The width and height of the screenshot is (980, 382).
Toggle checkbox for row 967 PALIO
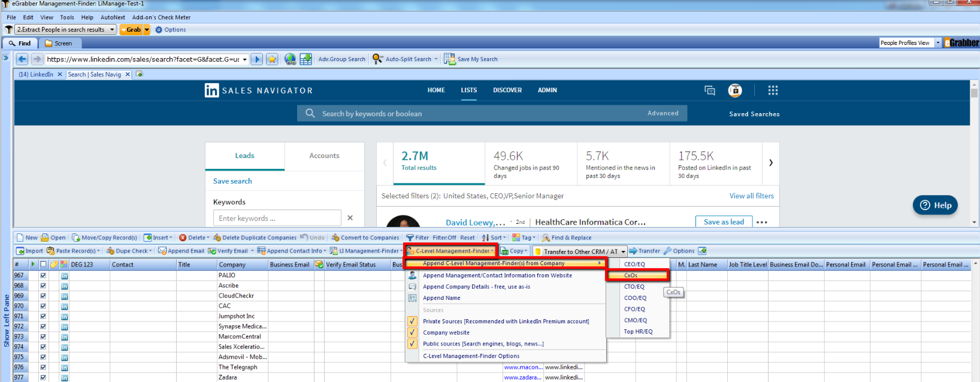(x=43, y=276)
